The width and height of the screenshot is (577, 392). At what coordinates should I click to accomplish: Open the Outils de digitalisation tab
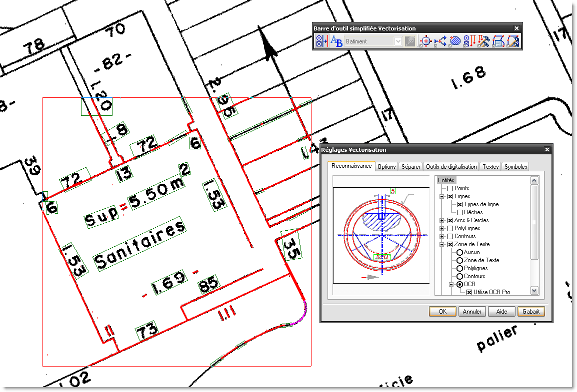451,166
